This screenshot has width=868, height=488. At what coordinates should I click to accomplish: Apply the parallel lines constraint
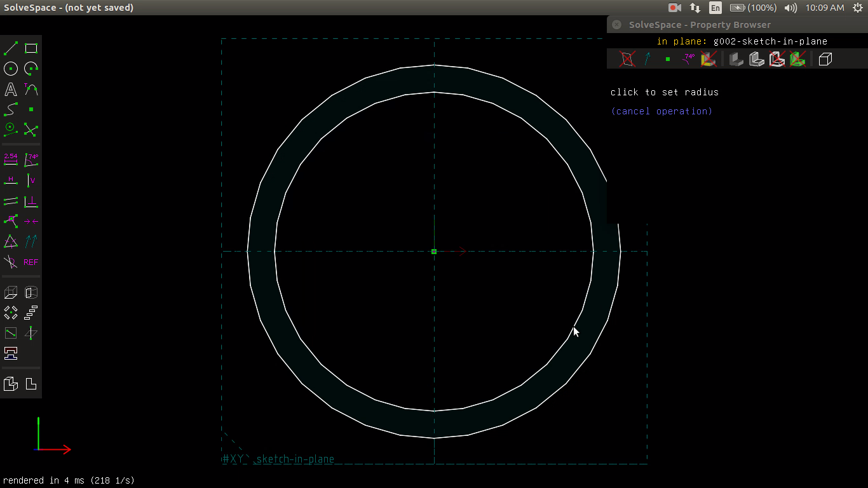coord(11,201)
